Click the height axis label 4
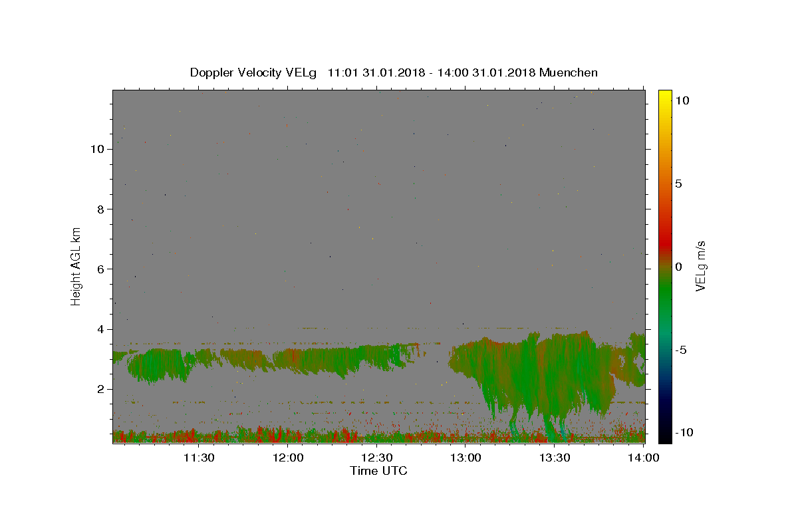 click(101, 329)
